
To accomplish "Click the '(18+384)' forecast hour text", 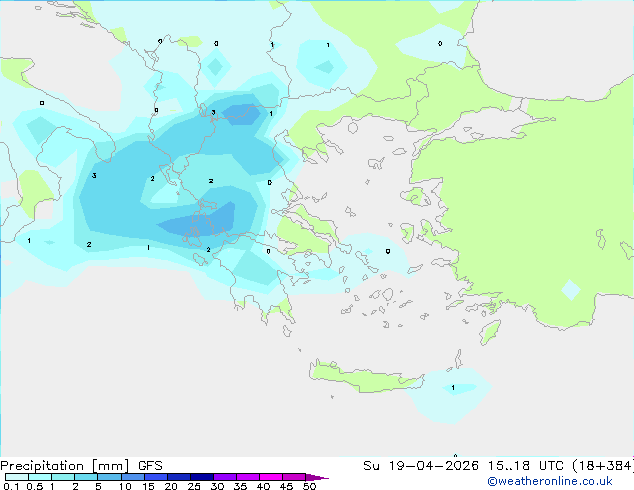I will tap(603, 466).
